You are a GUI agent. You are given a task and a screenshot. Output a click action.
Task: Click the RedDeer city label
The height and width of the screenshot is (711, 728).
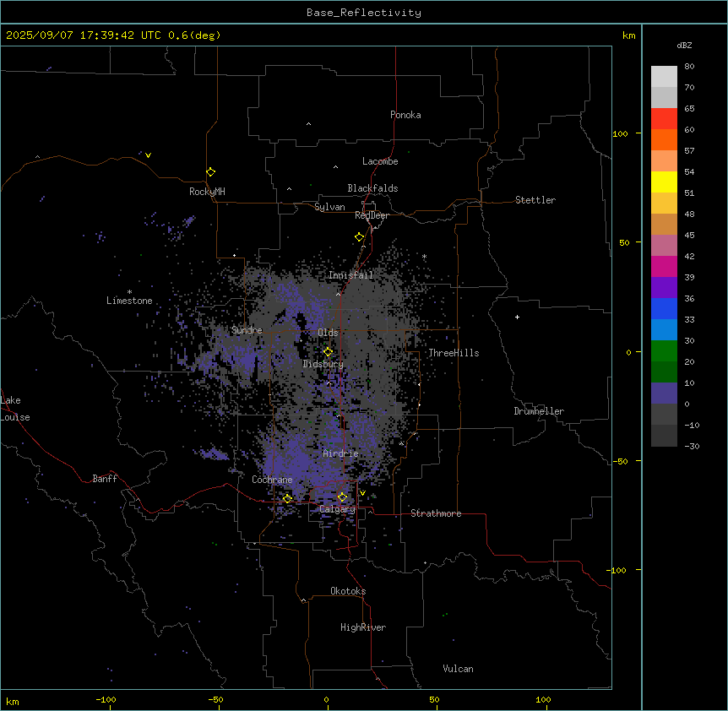(372, 215)
